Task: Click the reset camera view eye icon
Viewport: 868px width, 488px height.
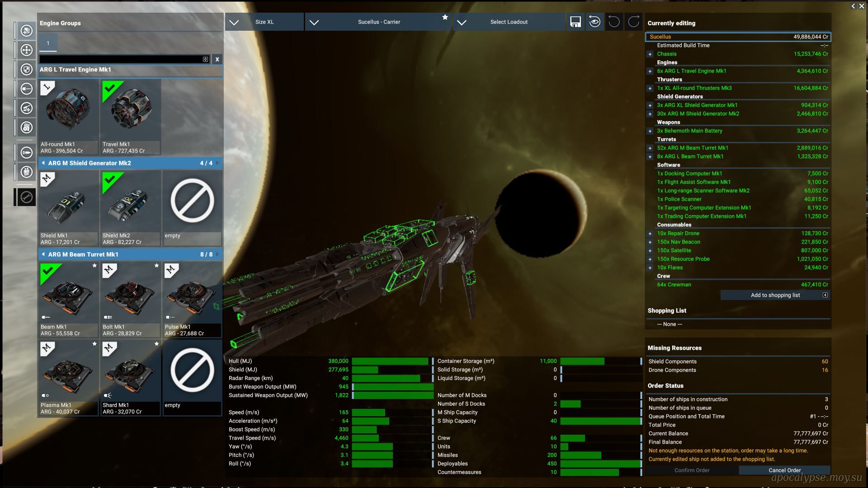Action: (x=595, y=22)
